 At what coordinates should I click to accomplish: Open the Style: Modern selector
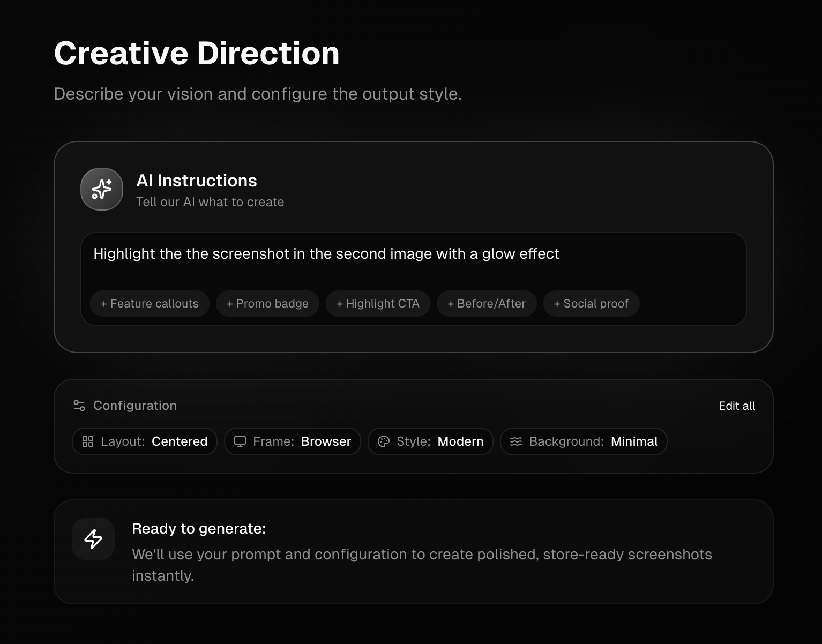click(x=430, y=441)
